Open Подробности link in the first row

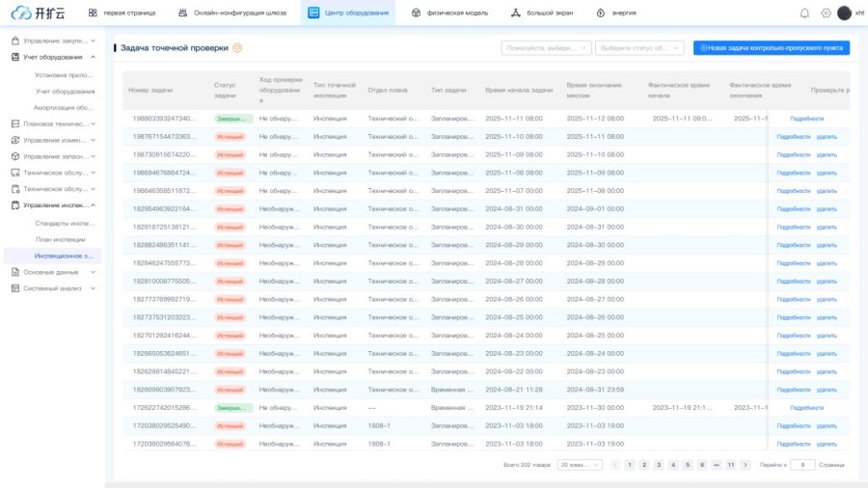(806, 119)
